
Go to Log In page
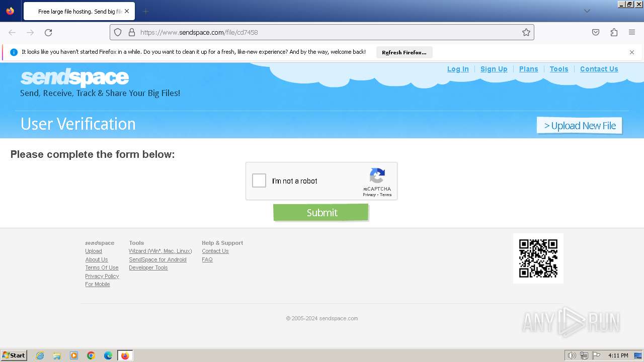click(458, 69)
